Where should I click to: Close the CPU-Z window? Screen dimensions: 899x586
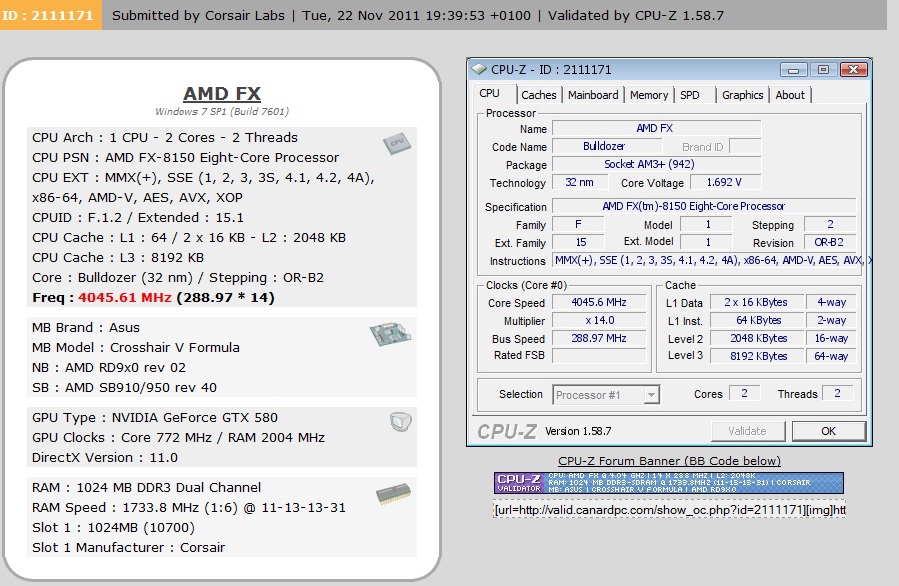point(854,70)
